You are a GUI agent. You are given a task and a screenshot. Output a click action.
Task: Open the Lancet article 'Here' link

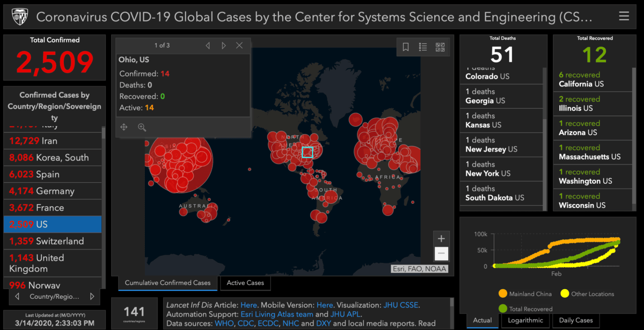pos(248,305)
